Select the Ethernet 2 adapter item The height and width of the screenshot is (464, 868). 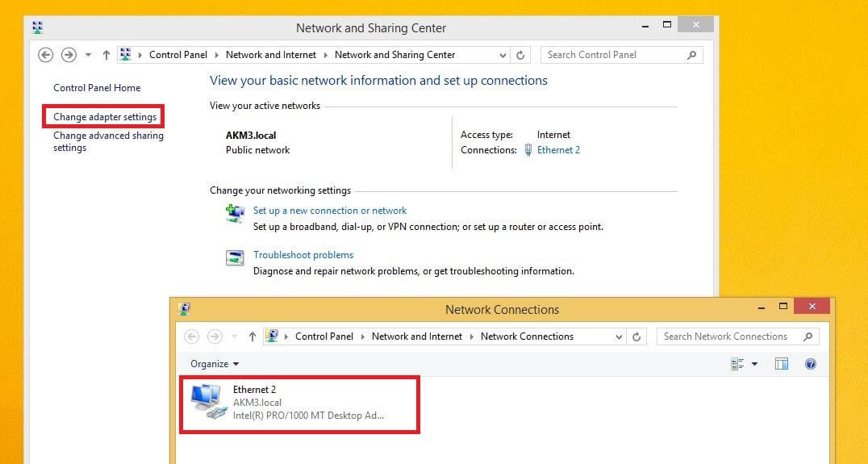[299, 403]
